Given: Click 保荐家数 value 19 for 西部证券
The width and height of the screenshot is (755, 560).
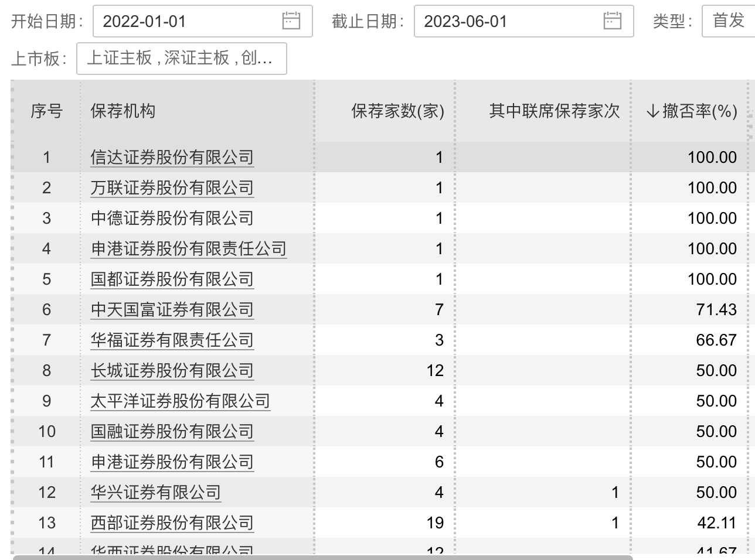Looking at the screenshot, I should (x=435, y=523).
